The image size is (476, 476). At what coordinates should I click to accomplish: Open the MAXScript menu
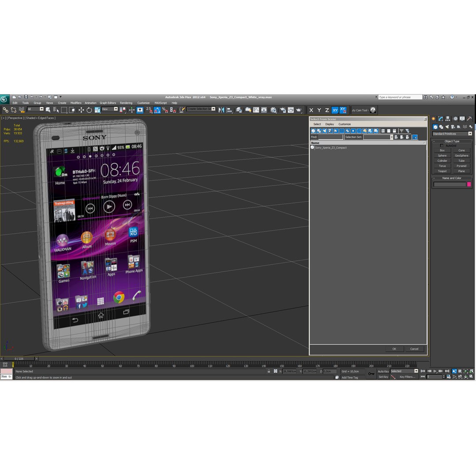160,103
